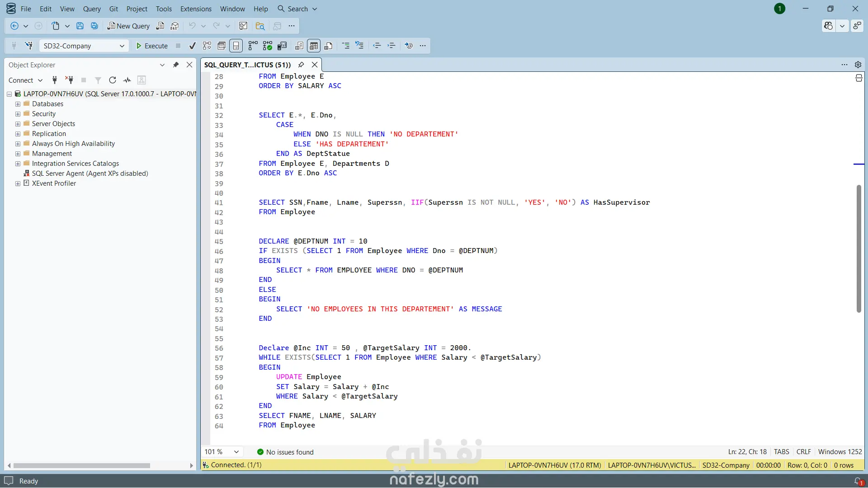The width and height of the screenshot is (868, 488).
Task: Toggle auto-hide pin on Object Explorer
Action: pyautogui.click(x=176, y=65)
